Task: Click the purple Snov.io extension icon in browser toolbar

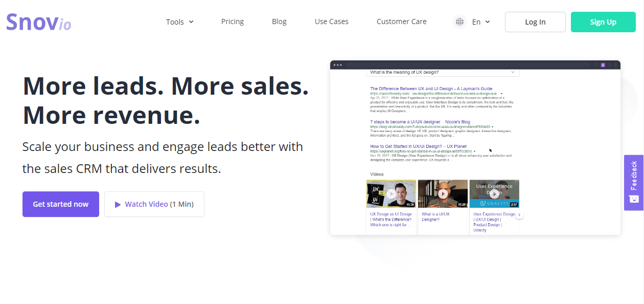Action: click(603, 65)
